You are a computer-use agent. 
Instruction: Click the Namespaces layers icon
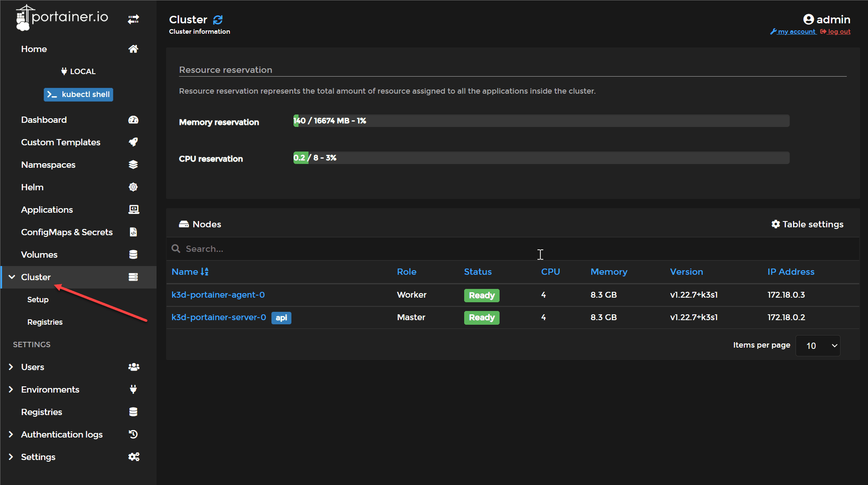tap(133, 165)
